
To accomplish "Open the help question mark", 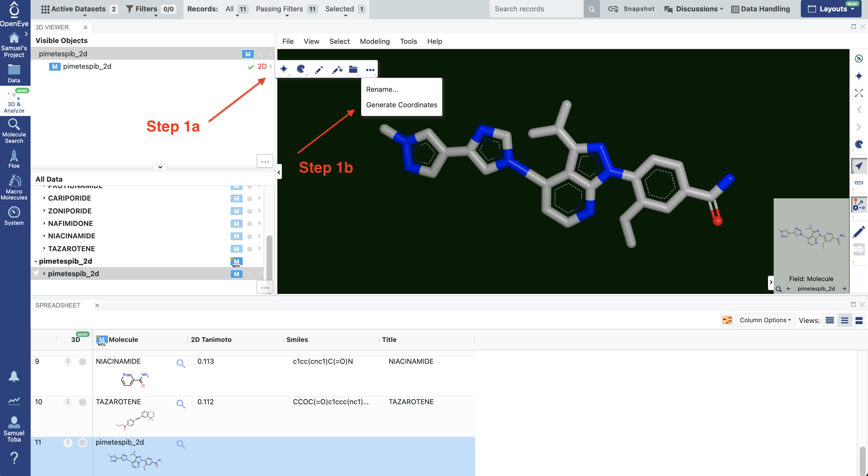I will (x=14, y=458).
